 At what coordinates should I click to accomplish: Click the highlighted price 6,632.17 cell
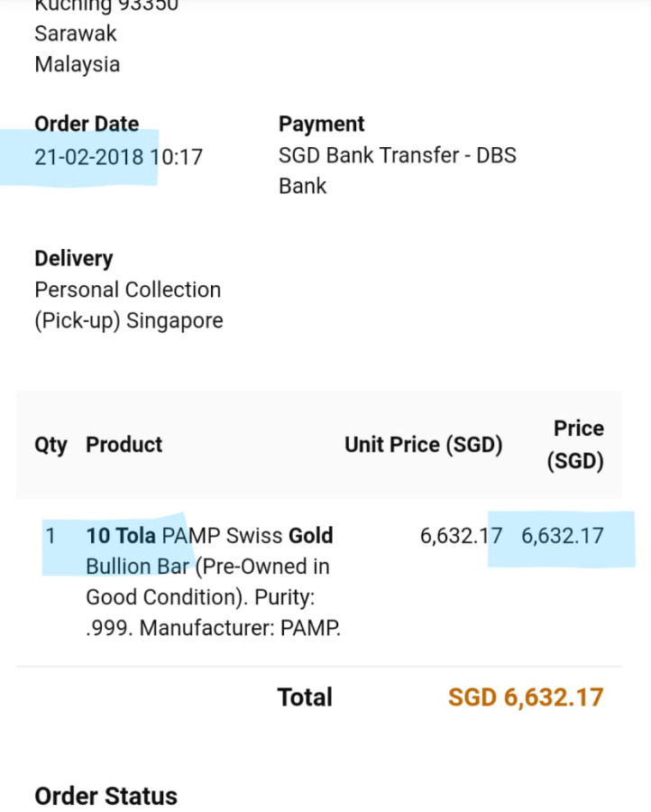click(563, 536)
